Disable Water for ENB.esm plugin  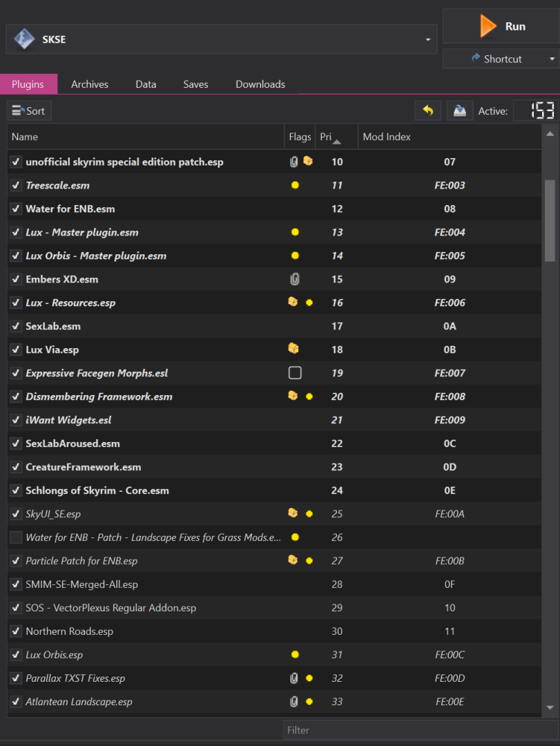pyautogui.click(x=16, y=209)
